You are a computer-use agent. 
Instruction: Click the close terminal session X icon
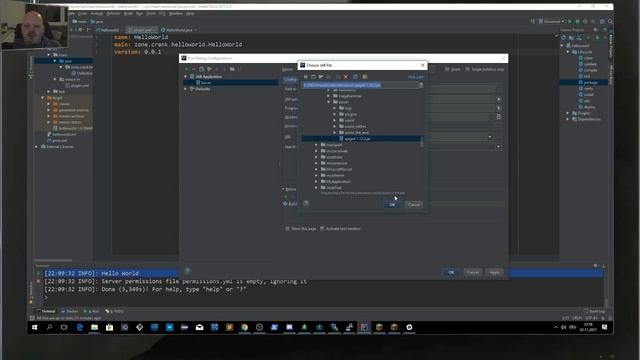pos(38,281)
